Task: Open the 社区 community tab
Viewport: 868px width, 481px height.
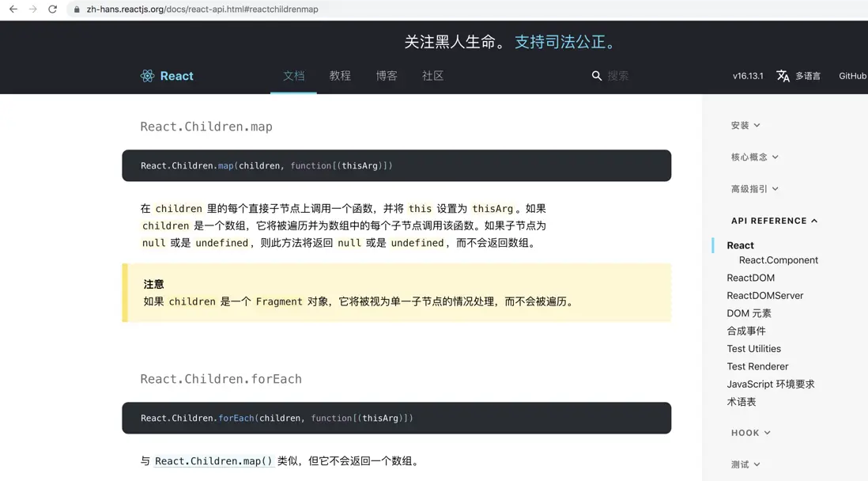Action: 433,76
